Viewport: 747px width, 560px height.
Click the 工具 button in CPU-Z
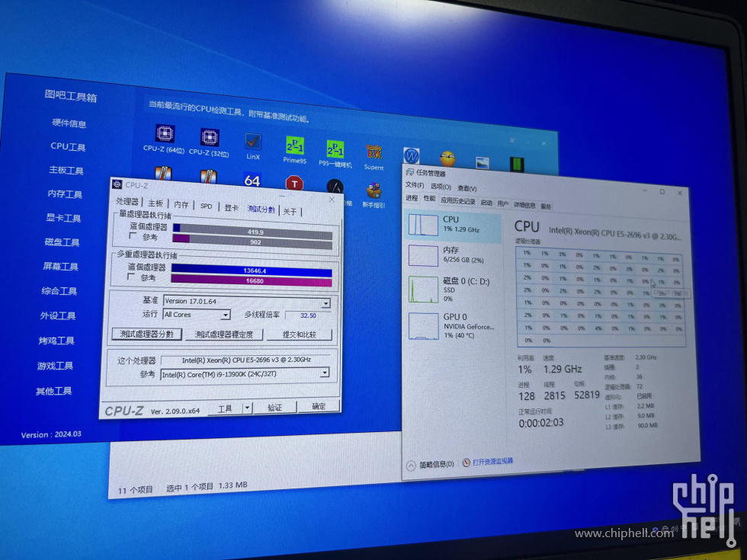click(225, 408)
